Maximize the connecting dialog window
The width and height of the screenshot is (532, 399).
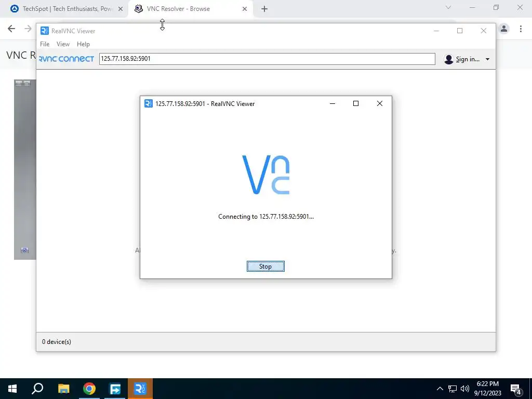coord(355,103)
